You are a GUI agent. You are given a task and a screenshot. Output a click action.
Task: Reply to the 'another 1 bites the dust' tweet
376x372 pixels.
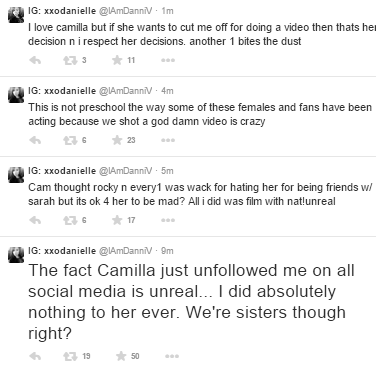[x=35, y=60]
